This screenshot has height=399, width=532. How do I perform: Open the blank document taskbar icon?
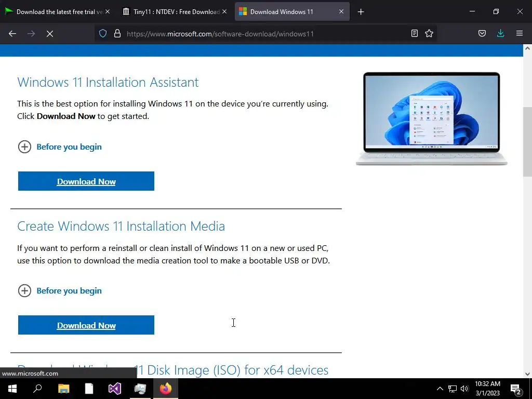pyautogui.click(x=89, y=389)
